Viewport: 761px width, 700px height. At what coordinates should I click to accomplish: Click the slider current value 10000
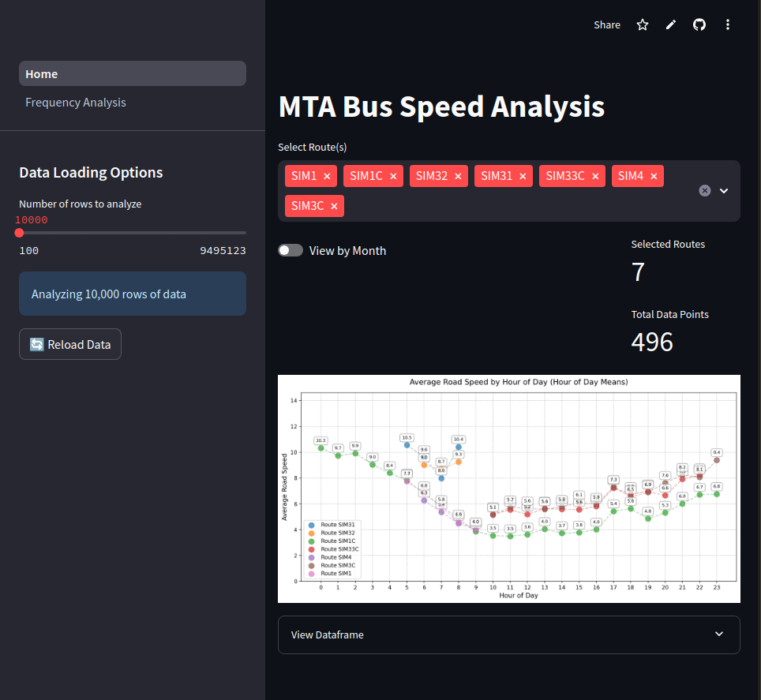click(x=32, y=219)
